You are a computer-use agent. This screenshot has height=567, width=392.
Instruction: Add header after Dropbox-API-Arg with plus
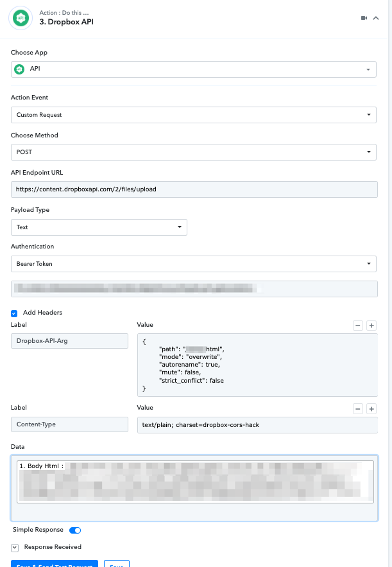[x=371, y=326]
